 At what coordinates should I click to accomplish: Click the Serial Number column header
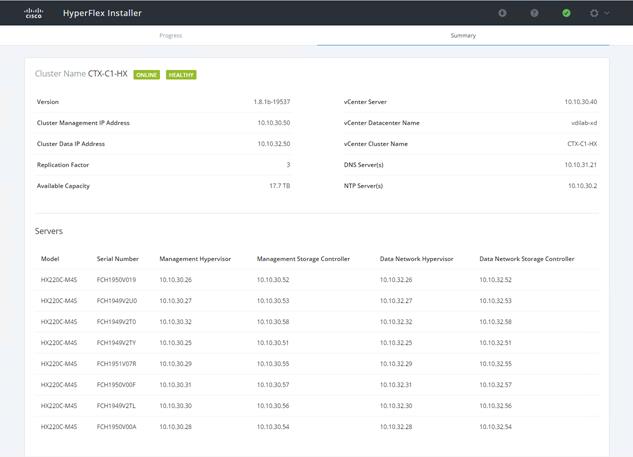click(117, 259)
